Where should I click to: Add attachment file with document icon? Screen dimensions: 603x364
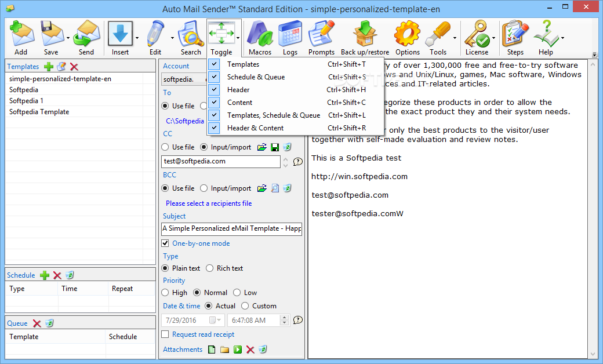[212, 350]
